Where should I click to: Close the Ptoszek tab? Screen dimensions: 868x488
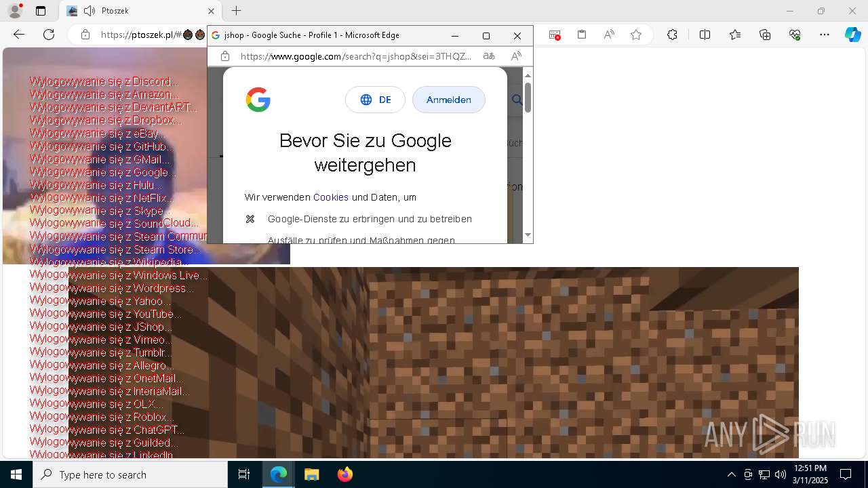click(211, 11)
